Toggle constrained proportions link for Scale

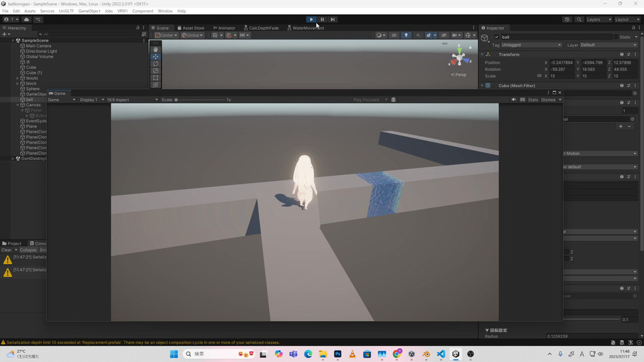539,76
